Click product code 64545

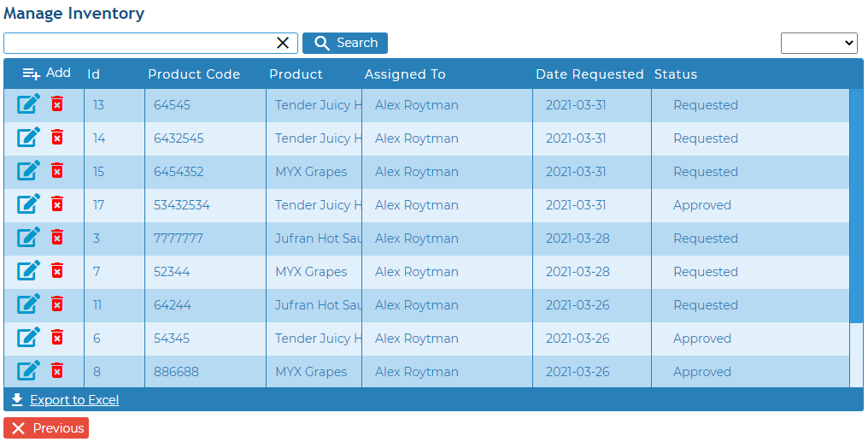point(173,105)
